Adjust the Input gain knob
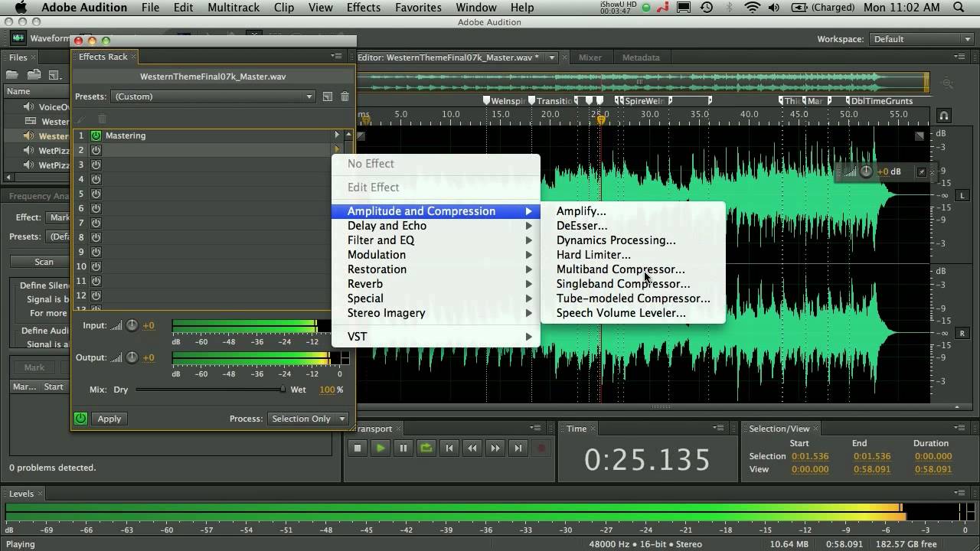Viewport: 980px width, 551px height. 132,325
